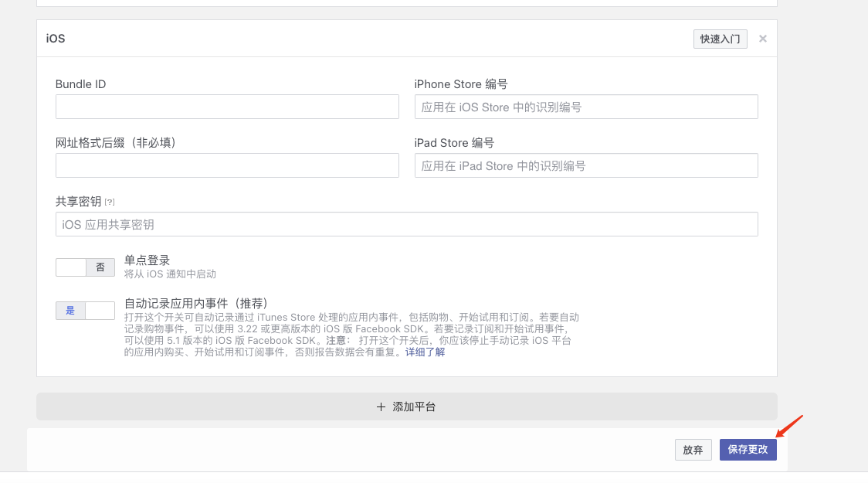
Task: Open the 快速入门 quick start guide
Action: tap(721, 39)
